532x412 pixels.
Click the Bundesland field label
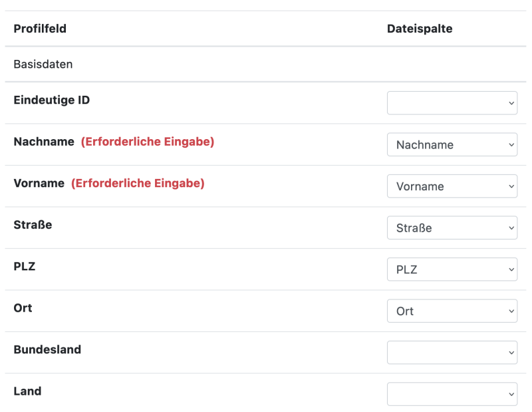click(x=46, y=349)
